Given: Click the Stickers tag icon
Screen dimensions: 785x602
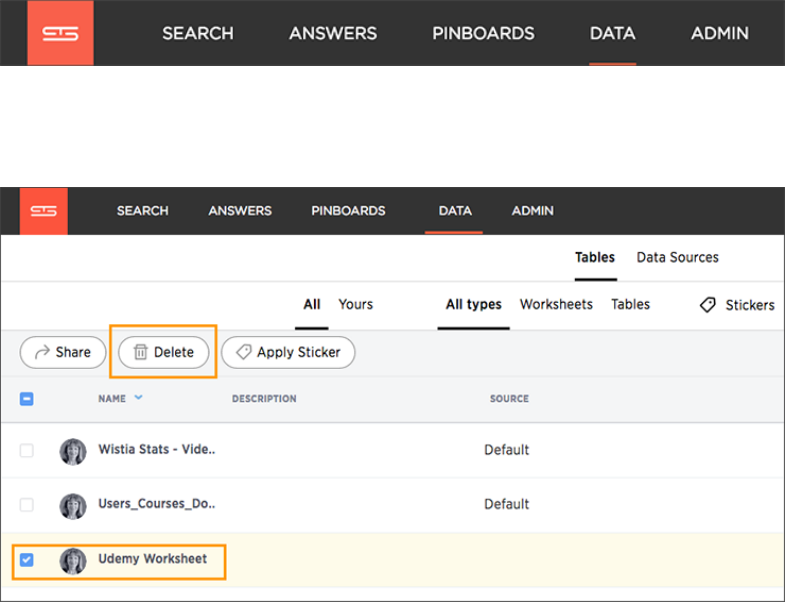Looking at the screenshot, I should [x=708, y=305].
